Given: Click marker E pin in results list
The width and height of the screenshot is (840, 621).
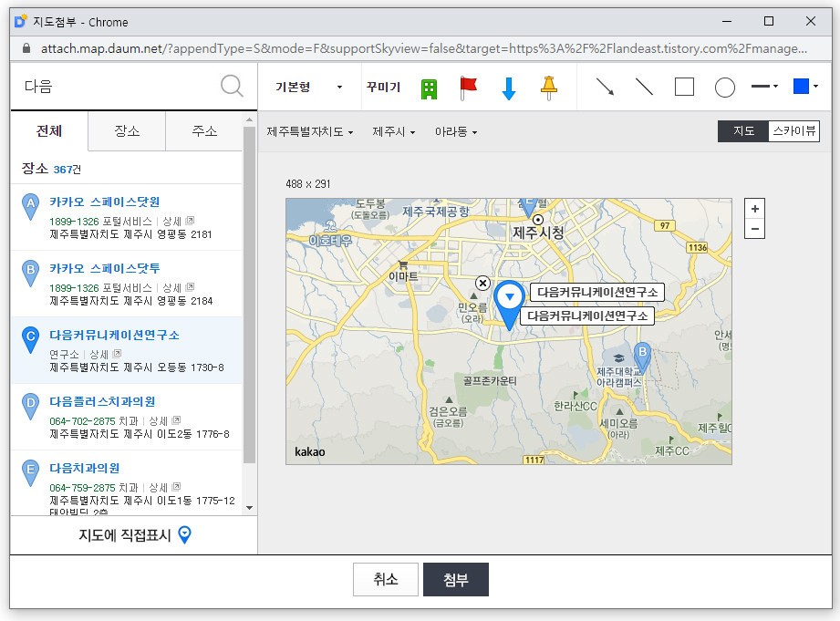Looking at the screenshot, I should coord(30,472).
